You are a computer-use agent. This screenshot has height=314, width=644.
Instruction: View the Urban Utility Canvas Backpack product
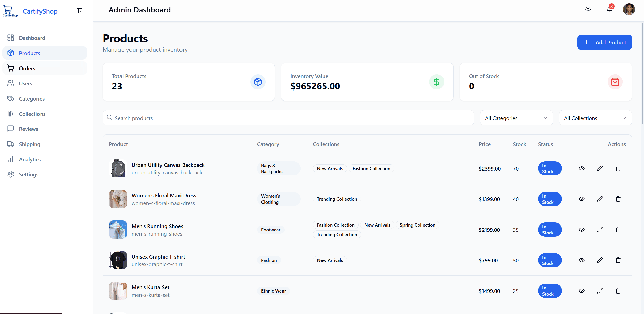(582, 168)
